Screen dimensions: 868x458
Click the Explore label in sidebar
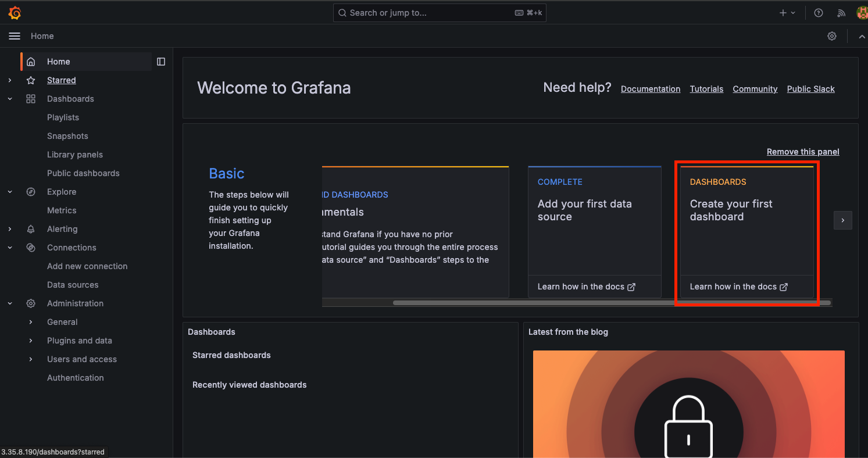(62, 192)
